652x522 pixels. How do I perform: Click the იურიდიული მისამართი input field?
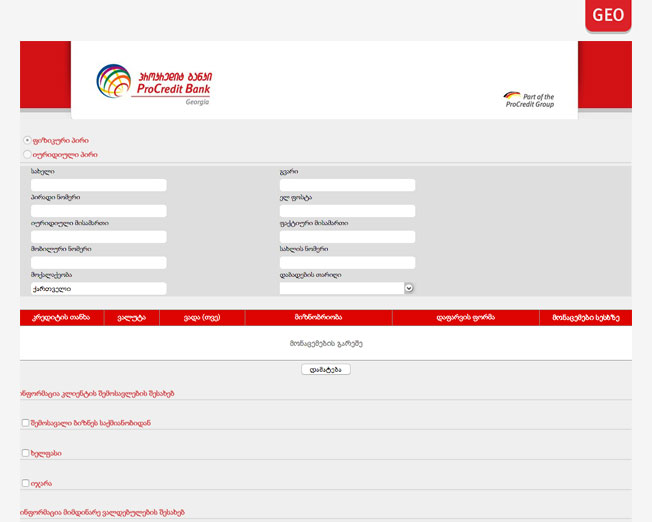click(x=98, y=237)
